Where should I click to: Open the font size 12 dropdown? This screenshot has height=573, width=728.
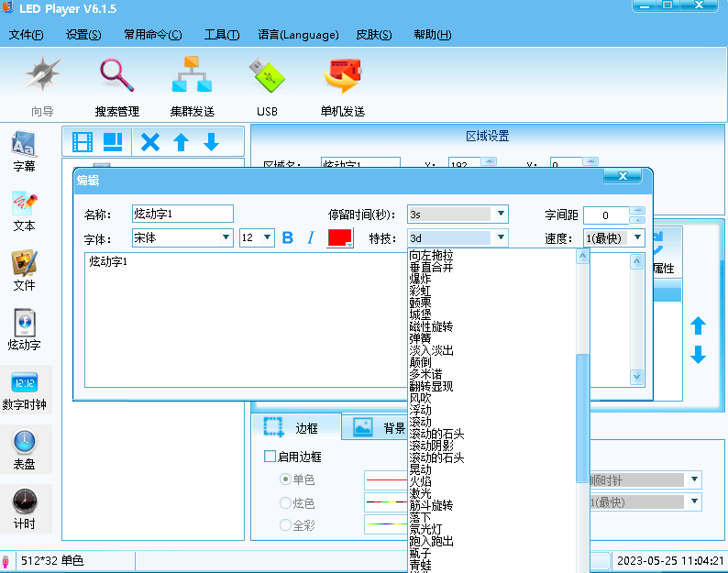coord(267,237)
